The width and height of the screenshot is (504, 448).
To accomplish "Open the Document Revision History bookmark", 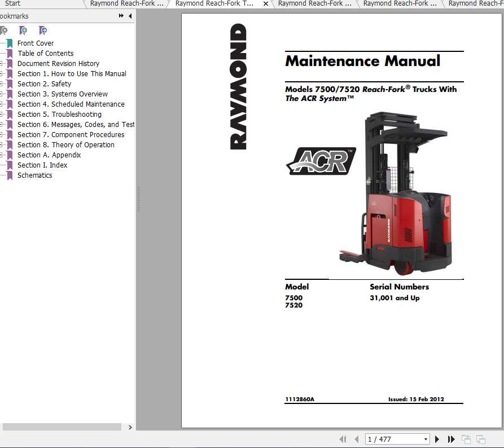I will [x=59, y=64].
